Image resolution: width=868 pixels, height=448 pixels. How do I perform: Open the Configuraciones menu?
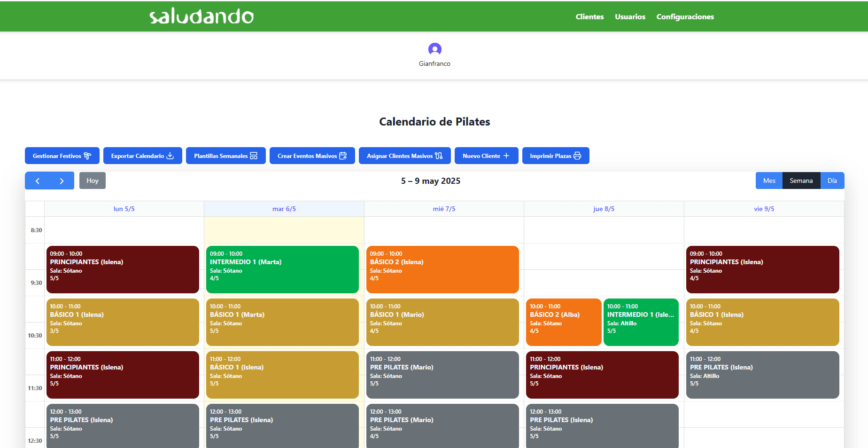point(685,16)
